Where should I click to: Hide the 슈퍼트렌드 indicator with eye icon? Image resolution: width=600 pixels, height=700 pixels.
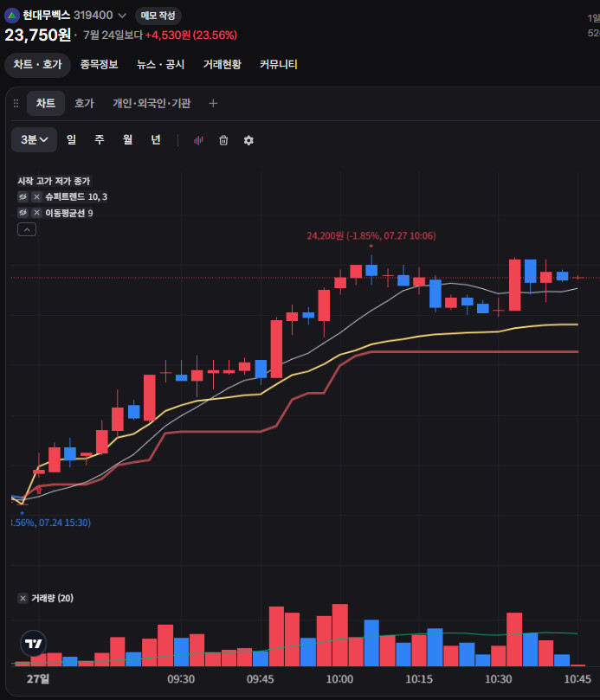[23, 197]
